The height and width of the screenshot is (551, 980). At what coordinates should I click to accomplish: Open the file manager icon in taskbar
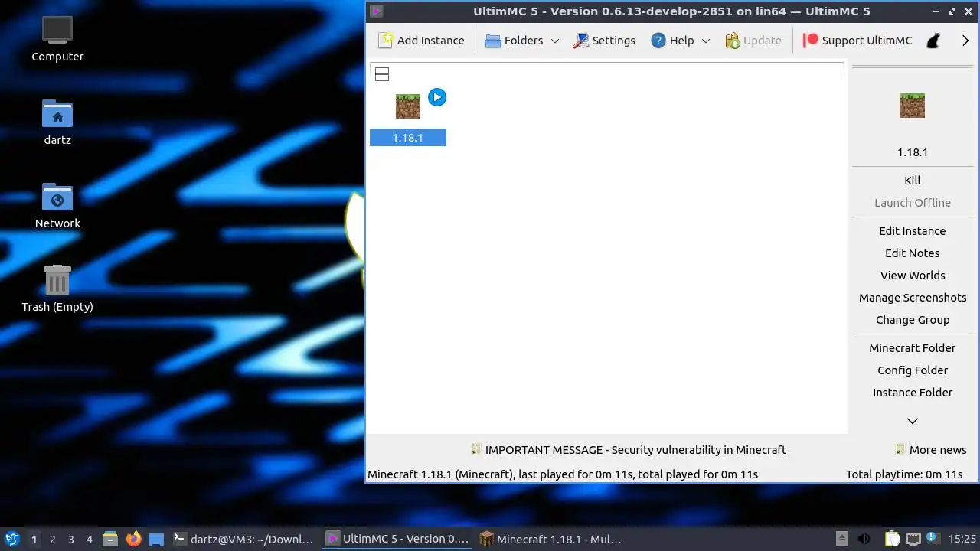tap(110, 539)
